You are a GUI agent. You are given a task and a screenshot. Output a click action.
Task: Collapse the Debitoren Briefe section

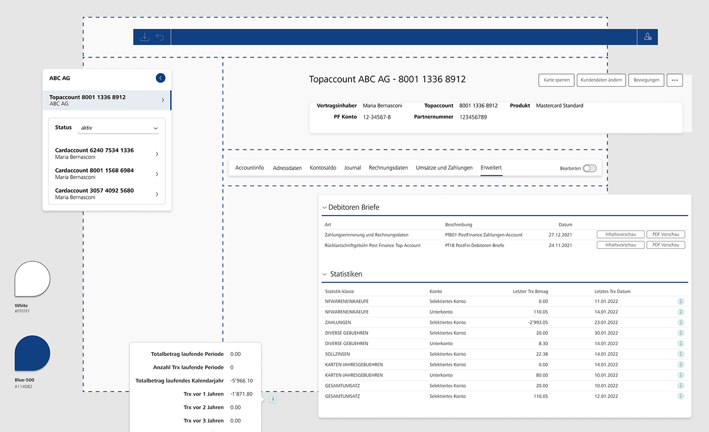(x=324, y=208)
